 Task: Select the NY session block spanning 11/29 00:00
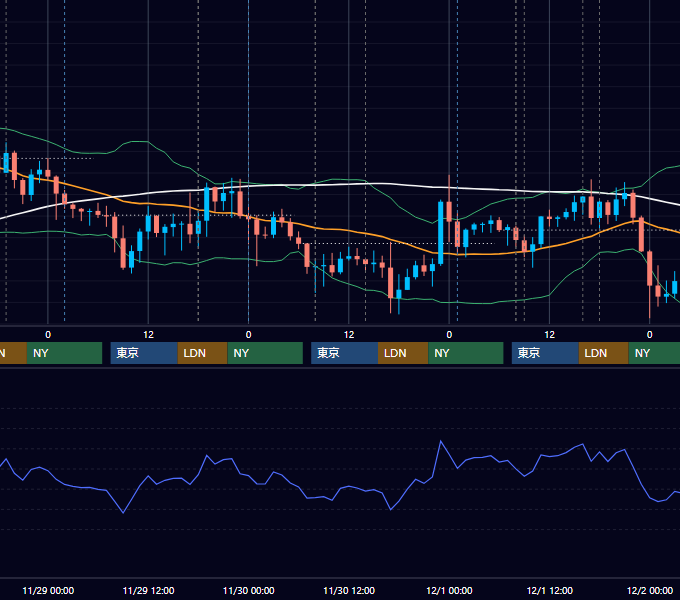coord(64,353)
